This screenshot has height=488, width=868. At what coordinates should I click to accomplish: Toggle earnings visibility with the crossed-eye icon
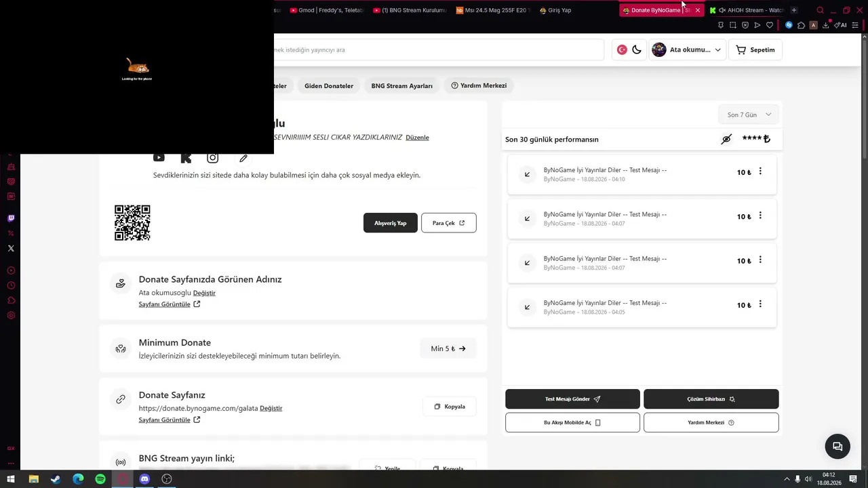[726, 139]
